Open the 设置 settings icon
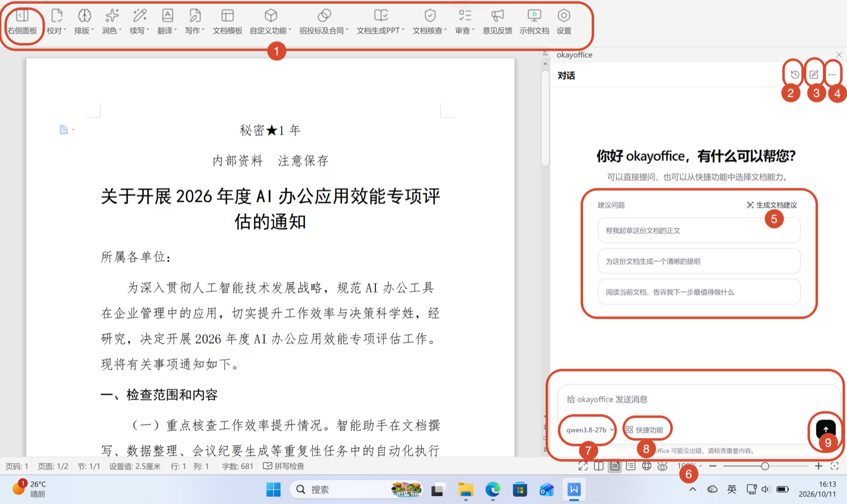This screenshot has width=847, height=504. 564,23
